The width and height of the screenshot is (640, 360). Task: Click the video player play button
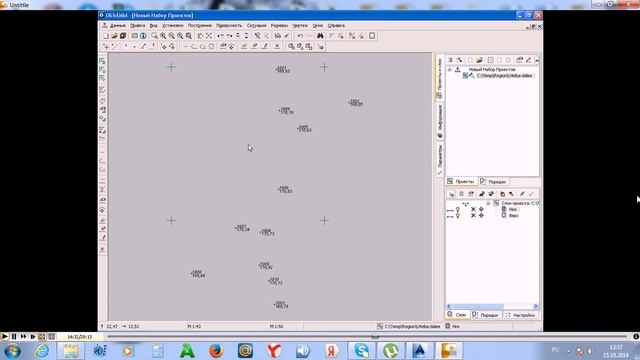4,337
